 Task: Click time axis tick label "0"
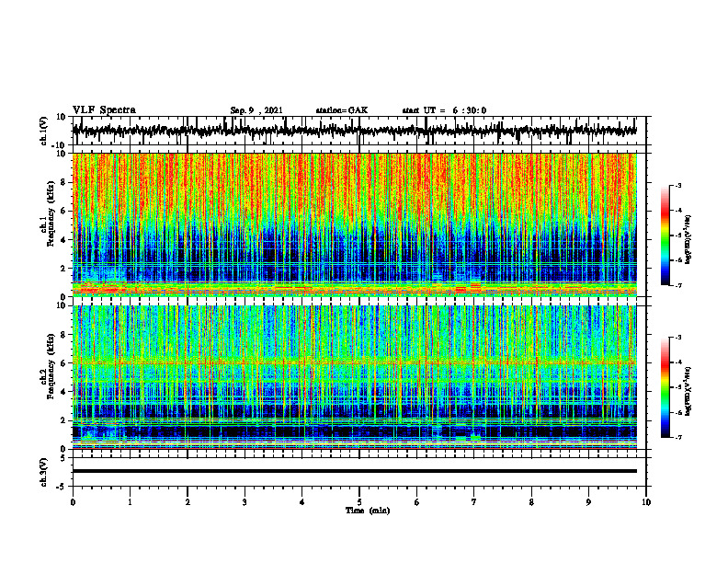73,502
